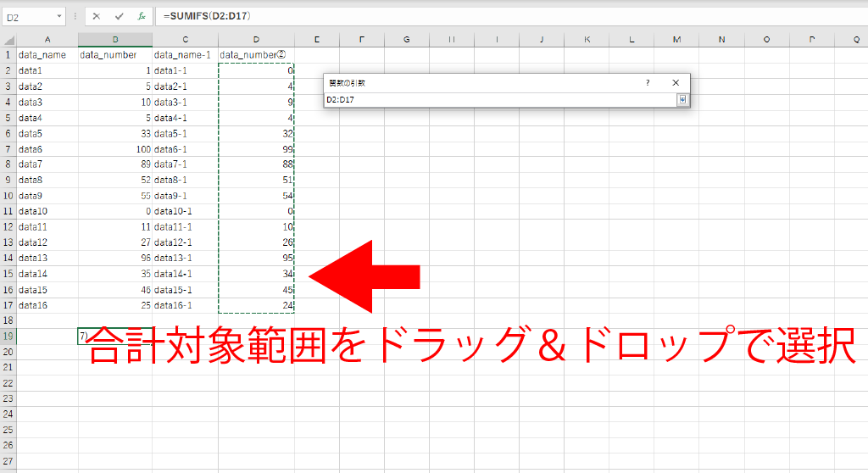Click the data16-1 cell

click(185, 305)
